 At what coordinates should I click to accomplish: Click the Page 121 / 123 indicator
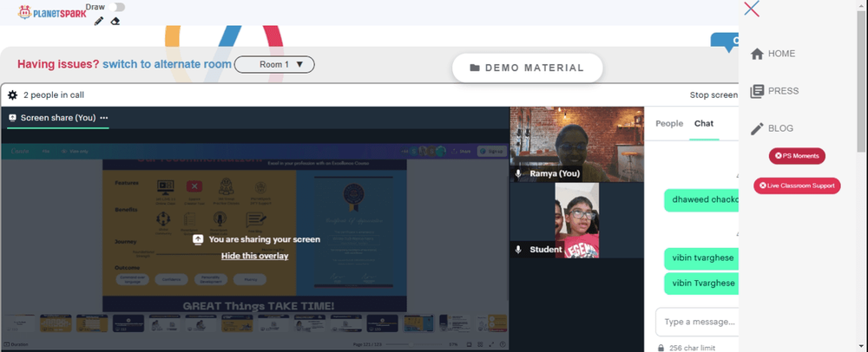367,344
